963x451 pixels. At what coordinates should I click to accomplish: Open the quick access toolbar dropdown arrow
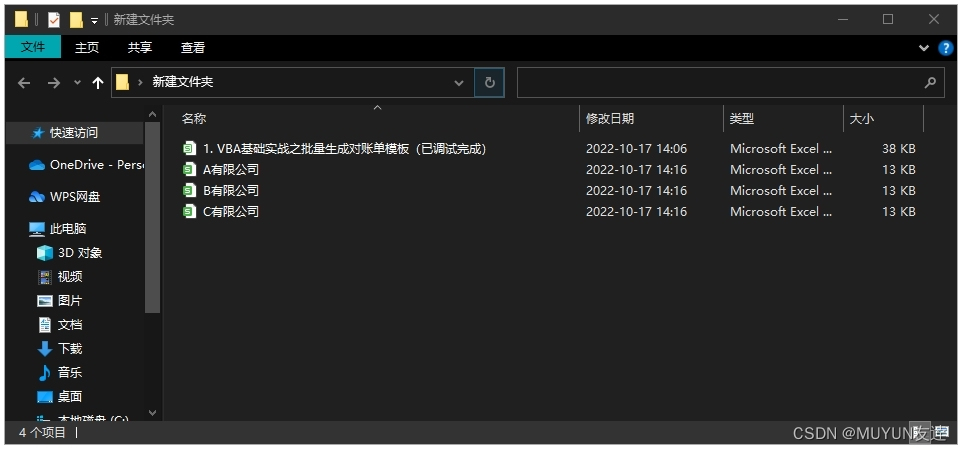(x=94, y=20)
